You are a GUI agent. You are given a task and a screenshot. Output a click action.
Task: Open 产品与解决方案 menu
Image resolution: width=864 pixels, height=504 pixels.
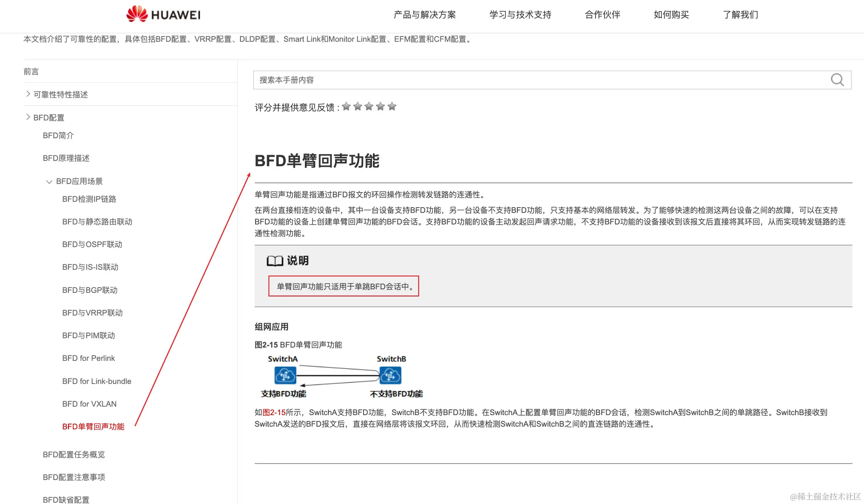coord(424,15)
